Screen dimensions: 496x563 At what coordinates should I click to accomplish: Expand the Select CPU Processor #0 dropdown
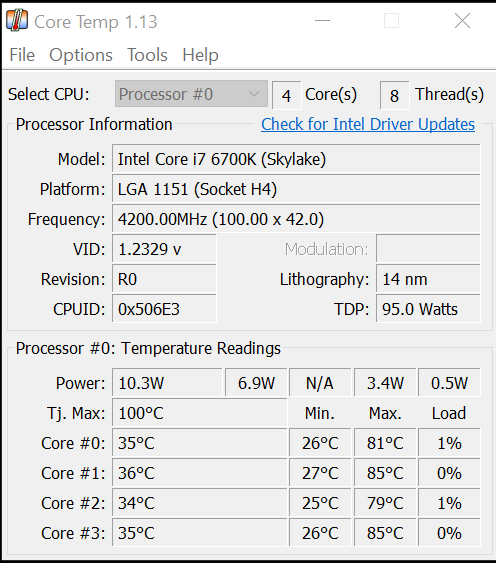191,94
